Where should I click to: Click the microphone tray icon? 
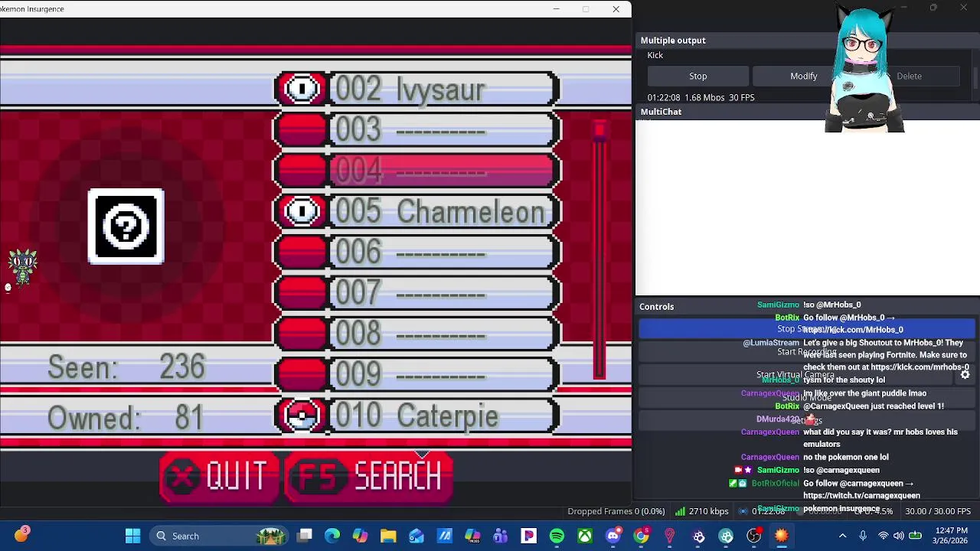pyautogui.click(x=863, y=536)
